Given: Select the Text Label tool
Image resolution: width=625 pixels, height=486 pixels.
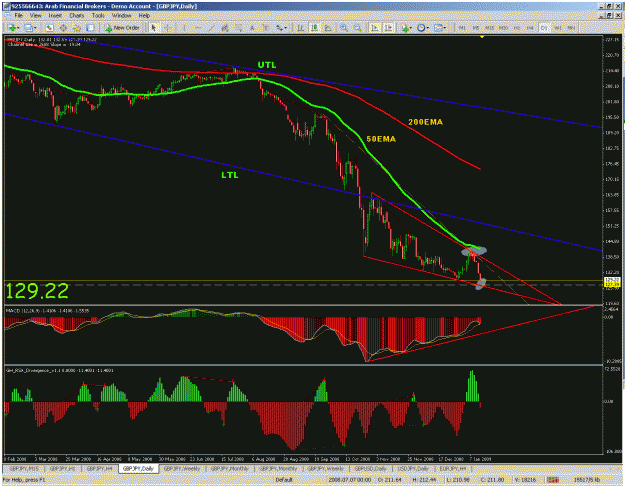Looking at the screenshot, I should pyautogui.click(x=266, y=28).
